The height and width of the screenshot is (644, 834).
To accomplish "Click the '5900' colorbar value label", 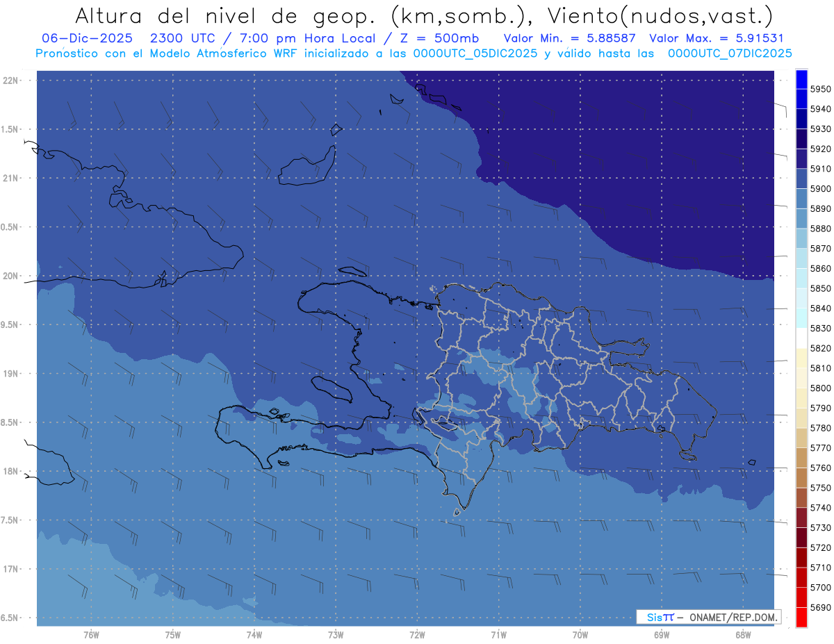I will tap(821, 189).
